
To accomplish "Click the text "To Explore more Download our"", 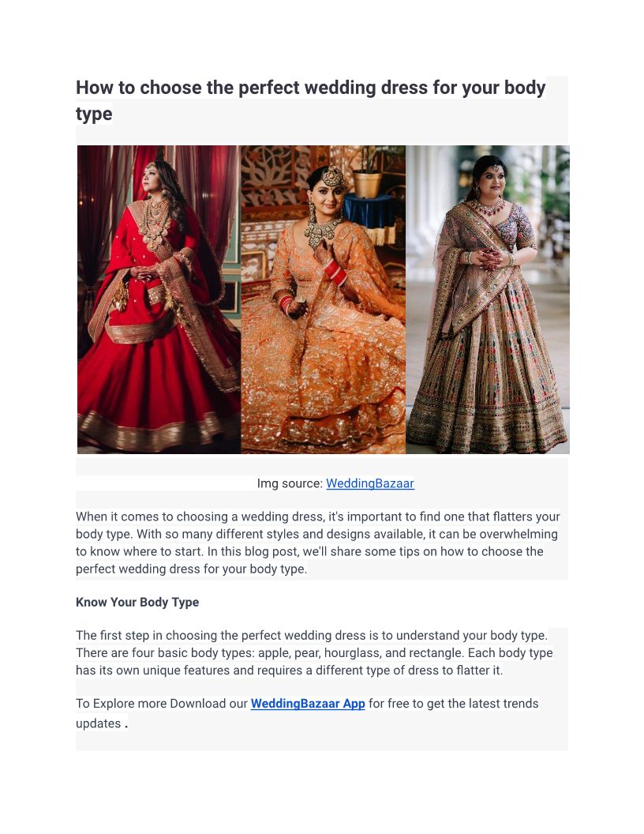I will [162, 704].
